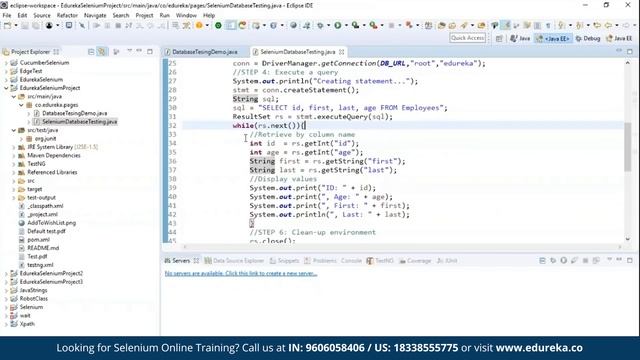The image size is (640, 360).
Task: Expand the EdurekaSeleniumProject2 project
Action: (6, 273)
